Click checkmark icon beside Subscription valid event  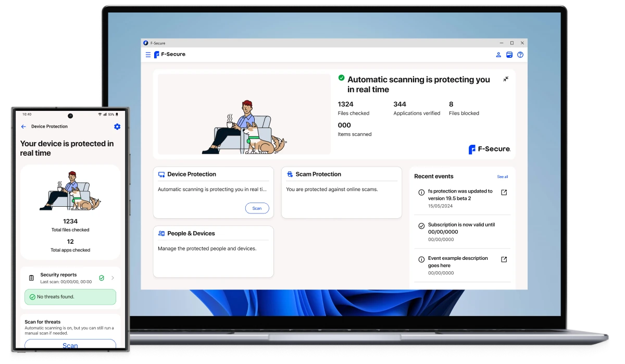click(x=421, y=226)
